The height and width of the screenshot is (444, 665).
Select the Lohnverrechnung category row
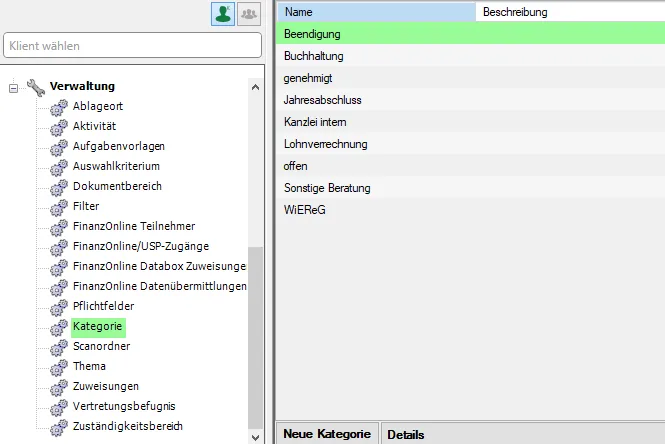(470, 144)
